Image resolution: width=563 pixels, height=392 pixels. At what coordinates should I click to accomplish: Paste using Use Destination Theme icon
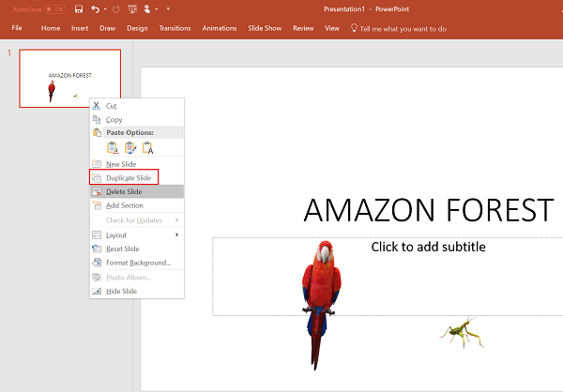click(x=113, y=147)
